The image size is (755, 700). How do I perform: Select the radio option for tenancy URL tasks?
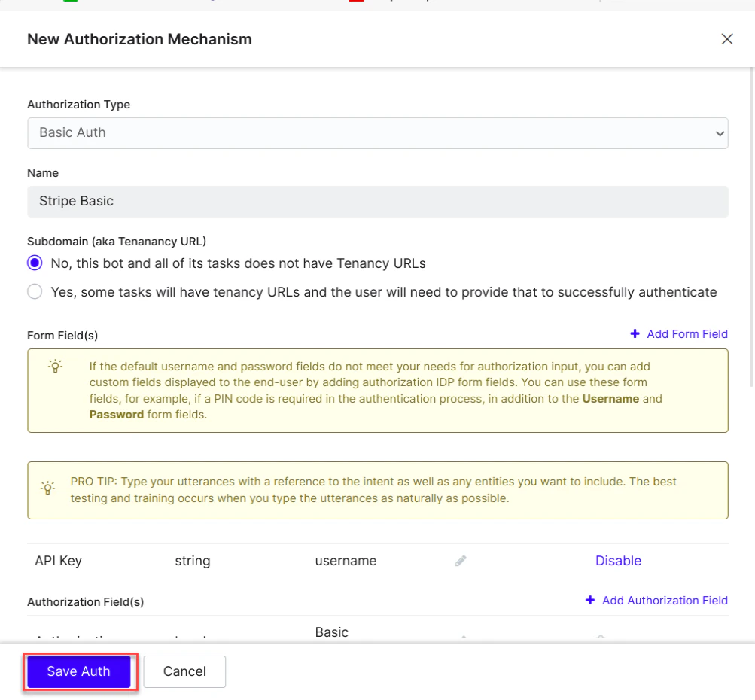(35, 291)
